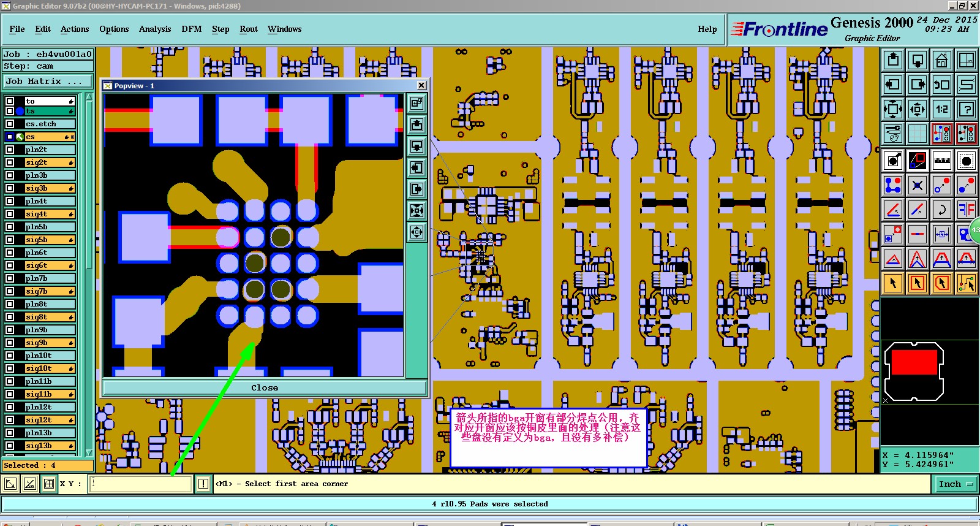Click the home view house icon

click(x=942, y=60)
